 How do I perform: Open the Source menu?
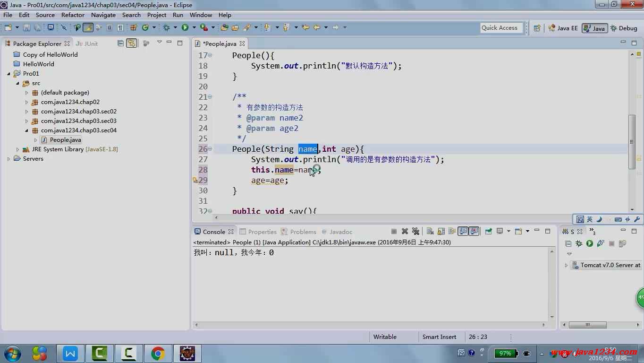(45, 15)
